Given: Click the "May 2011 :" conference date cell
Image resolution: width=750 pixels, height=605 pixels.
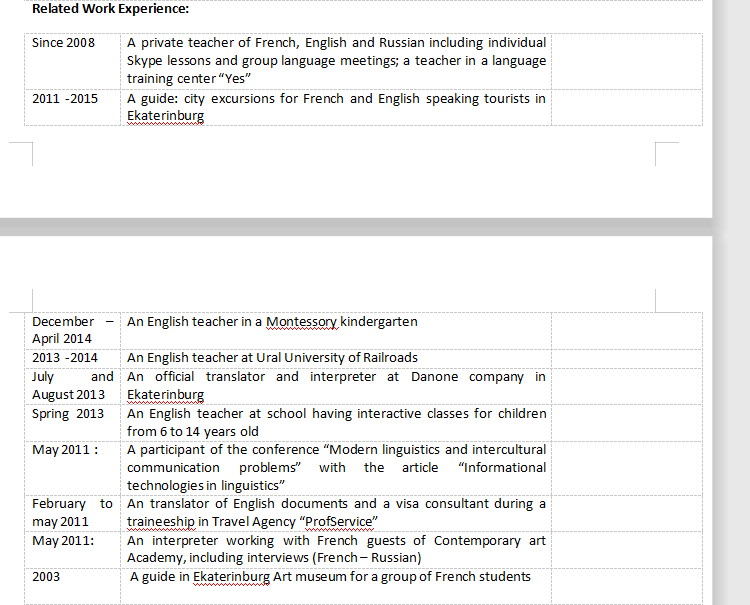Looking at the screenshot, I should (x=66, y=450).
